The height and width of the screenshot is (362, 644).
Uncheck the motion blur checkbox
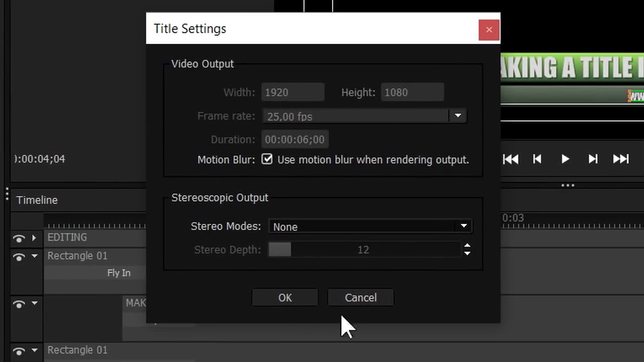coord(267,159)
